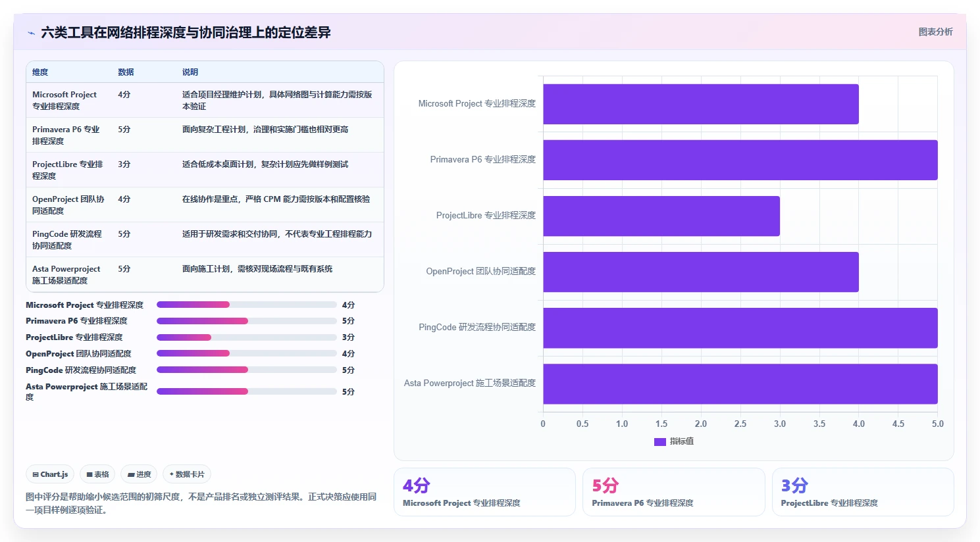The height and width of the screenshot is (542, 980).
Task: Click the icon beside the dashboard title
Action: pos(31,33)
